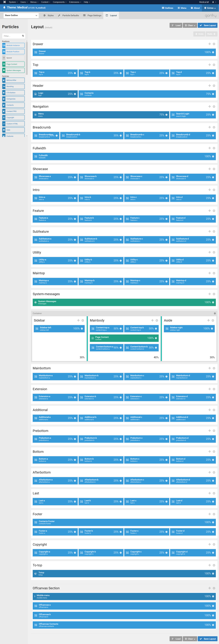Image resolution: width=219 pixels, height=644 pixels.
Task: Open the Extras dropdown menu
Action: 210,8
